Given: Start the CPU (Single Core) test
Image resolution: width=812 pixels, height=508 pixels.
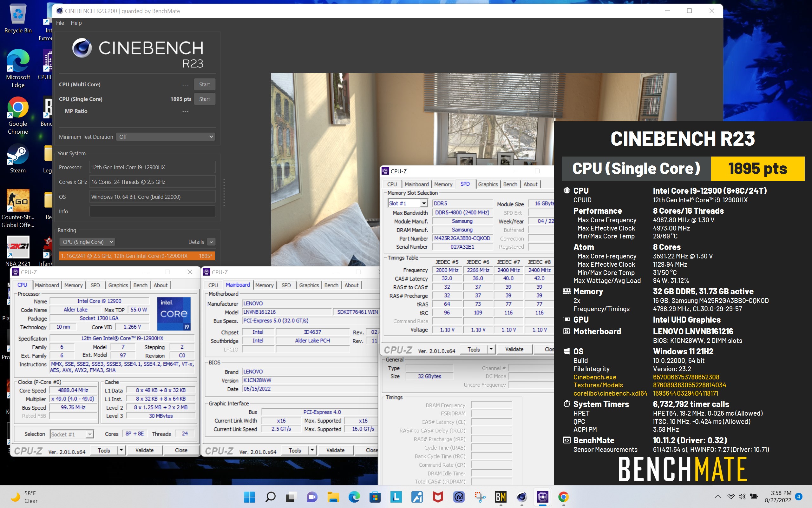Looking at the screenshot, I should click(204, 99).
